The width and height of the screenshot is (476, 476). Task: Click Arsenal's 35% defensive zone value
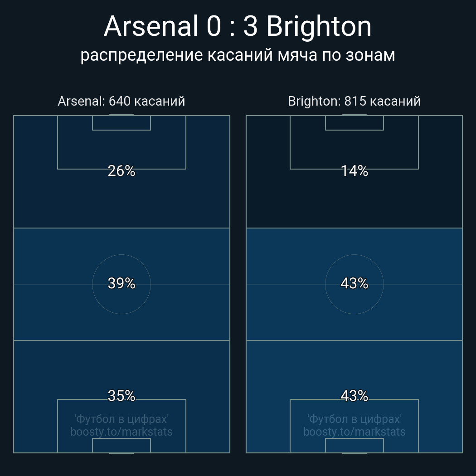121,396
